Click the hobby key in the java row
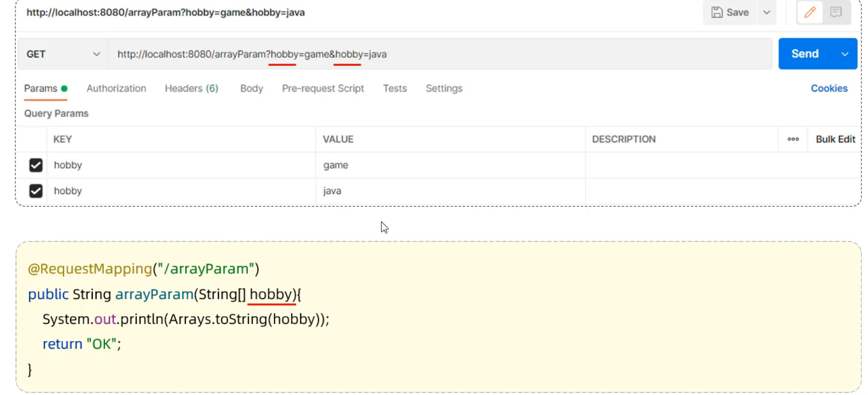Viewport: 868px width, 395px height. [x=68, y=191]
